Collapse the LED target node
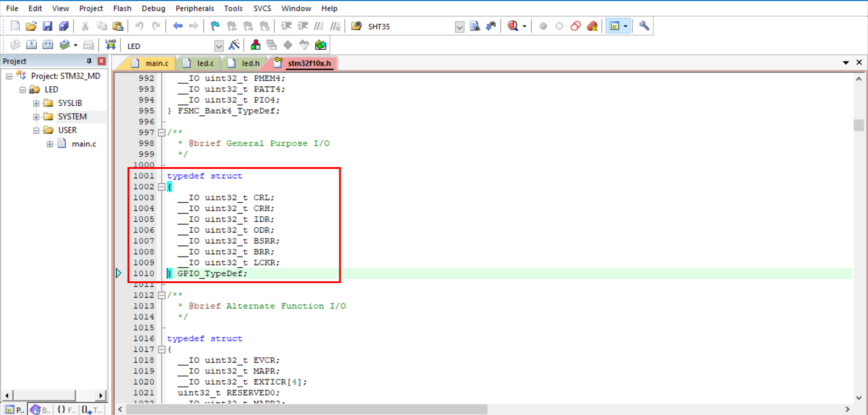 (23, 90)
